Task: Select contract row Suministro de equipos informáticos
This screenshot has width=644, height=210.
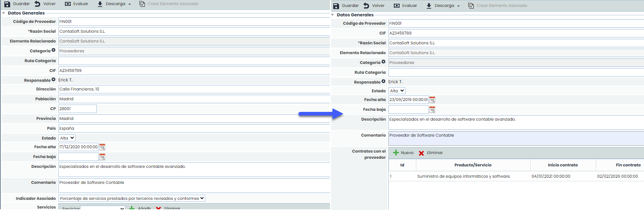Action: (x=463, y=176)
